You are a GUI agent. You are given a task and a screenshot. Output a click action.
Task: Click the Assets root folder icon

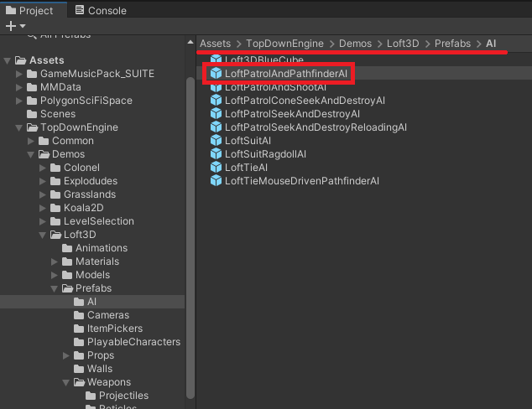(20, 60)
